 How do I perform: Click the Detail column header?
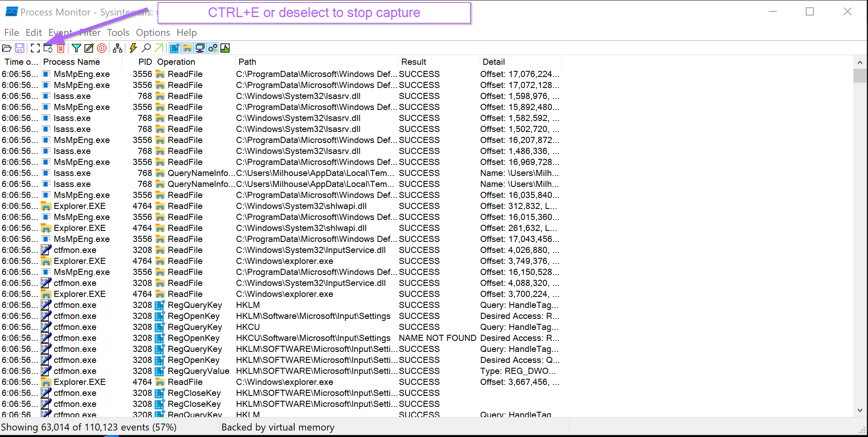coord(521,62)
